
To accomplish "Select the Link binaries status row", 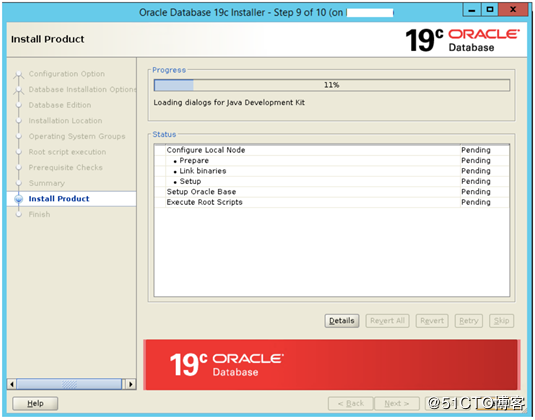I will (332, 171).
